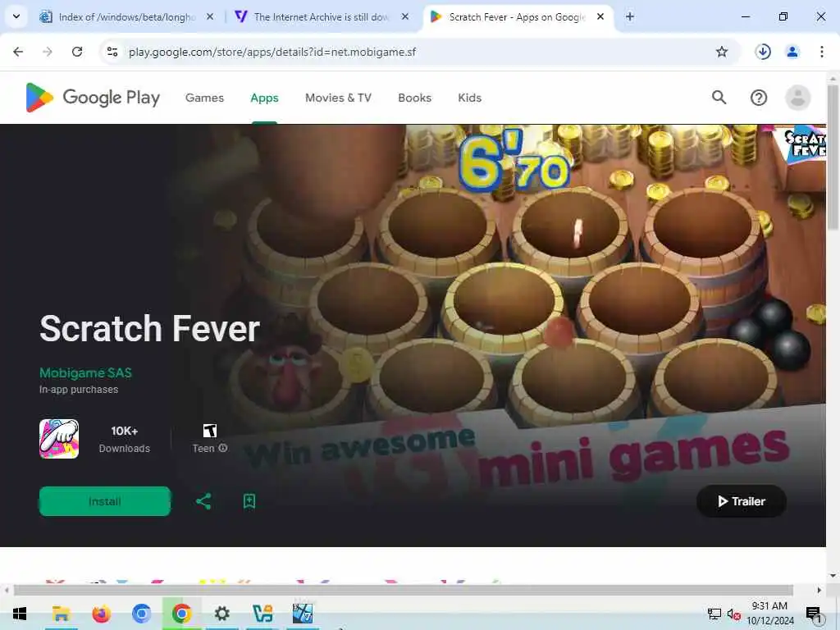Open File Explorer from taskbar

tap(61, 614)
